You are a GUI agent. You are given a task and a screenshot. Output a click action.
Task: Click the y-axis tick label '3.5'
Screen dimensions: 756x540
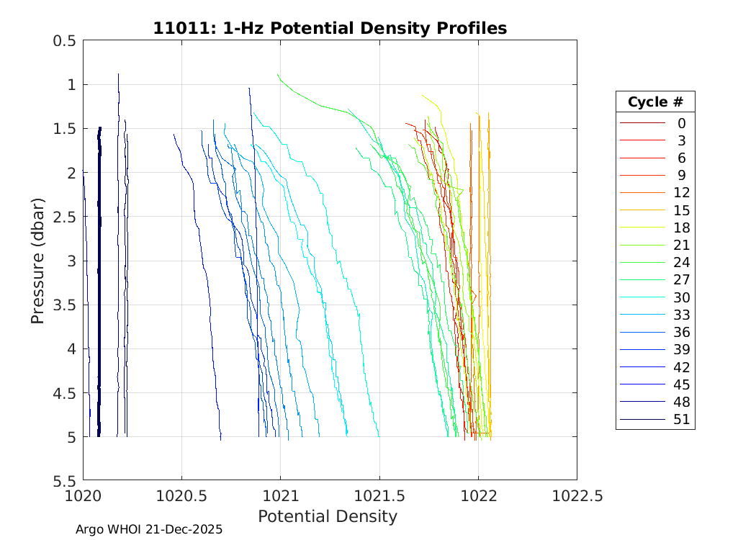tap(65, 305)
